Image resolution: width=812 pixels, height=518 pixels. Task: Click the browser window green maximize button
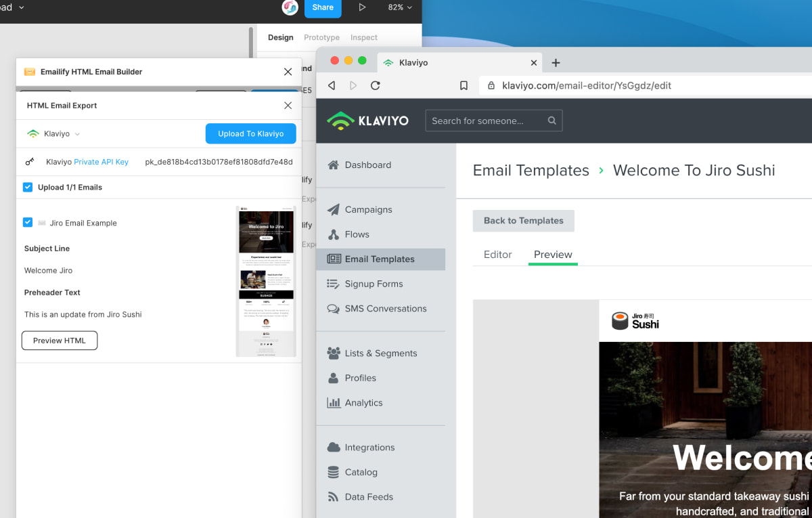(362, 60)
